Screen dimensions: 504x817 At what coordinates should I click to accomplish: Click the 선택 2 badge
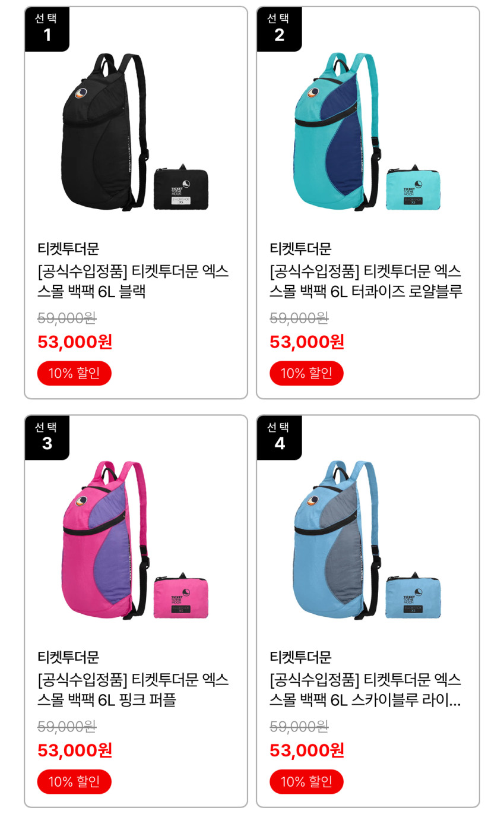tap(279, 29)
